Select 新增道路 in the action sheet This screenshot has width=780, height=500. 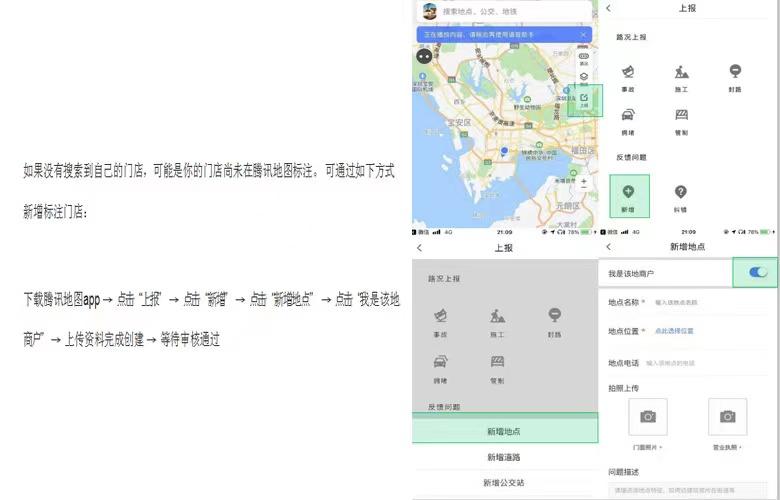click(x=505, y=457)
